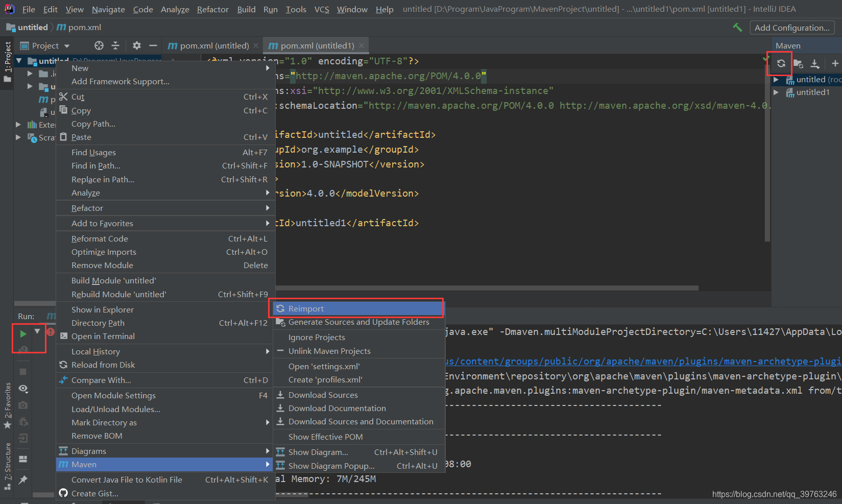Viewport: 842px width, 504px height.
Task: Open the Diagrams submenu
Action: click(x=165, y=451)
